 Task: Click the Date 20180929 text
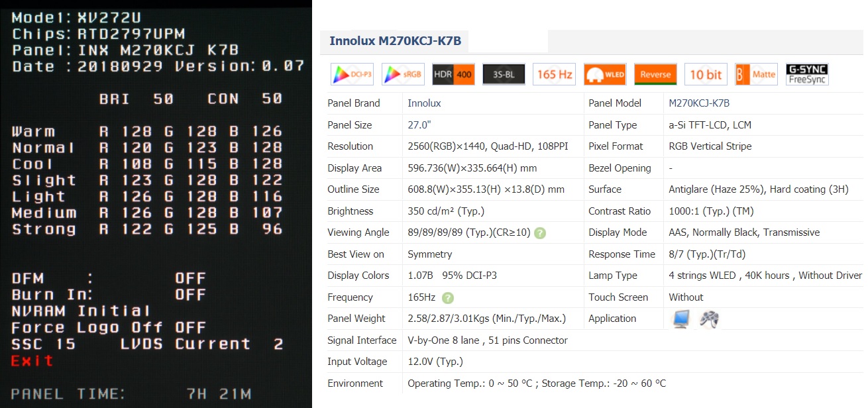click(87, 66)
